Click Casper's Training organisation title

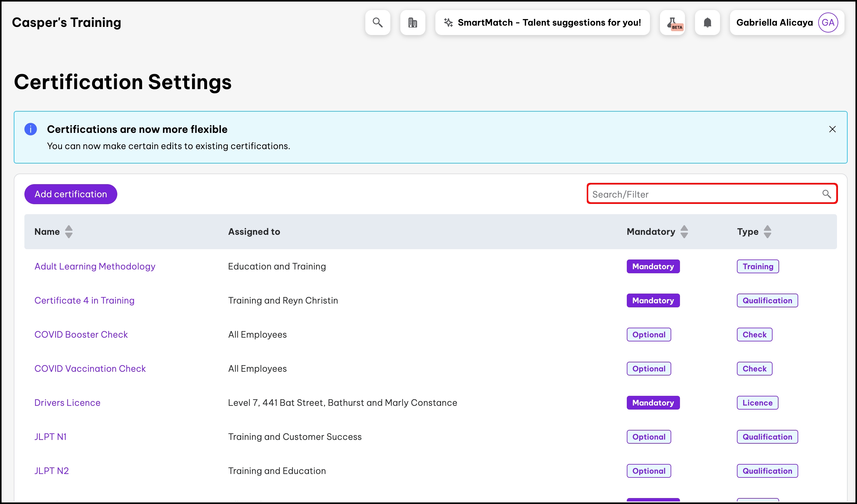point(66,23)
